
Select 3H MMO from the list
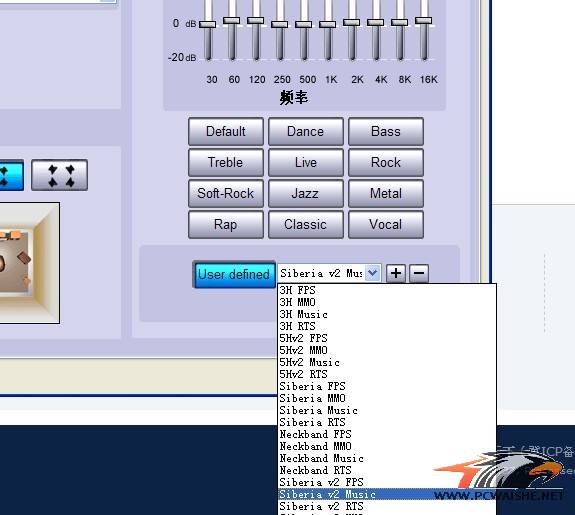[x=387, y=302]
